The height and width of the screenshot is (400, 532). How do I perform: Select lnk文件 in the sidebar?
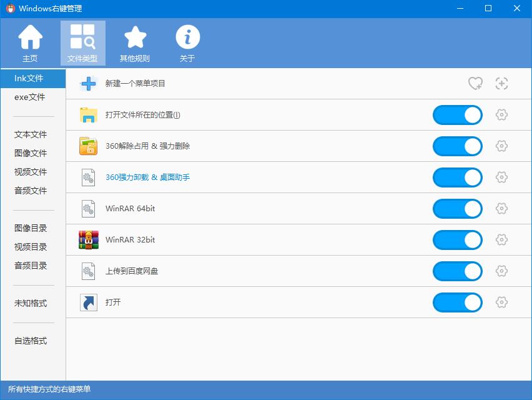pyautogui.click(x=33, y=79)
